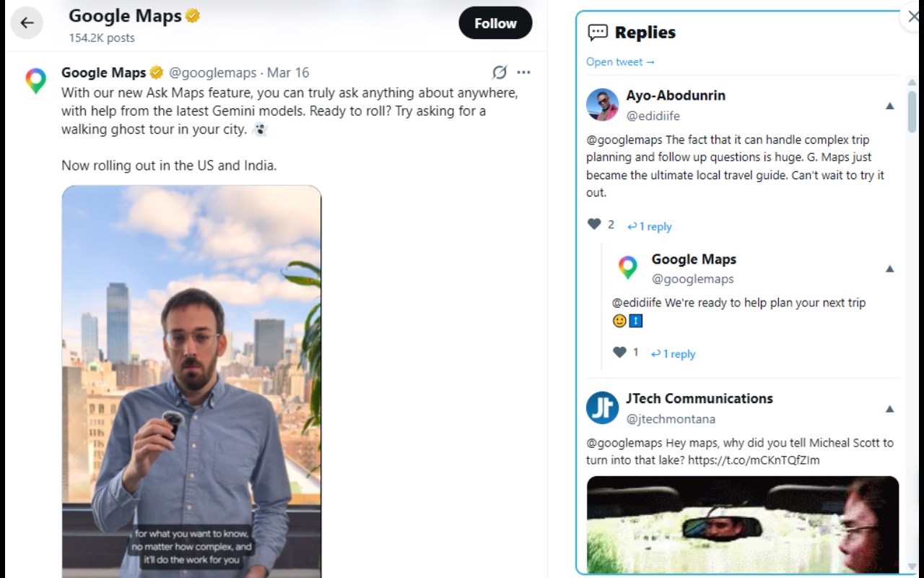Open Ayo-Abodunrin's profile picture
Viewport: 924px width, 578px height.
click(602, 105)
